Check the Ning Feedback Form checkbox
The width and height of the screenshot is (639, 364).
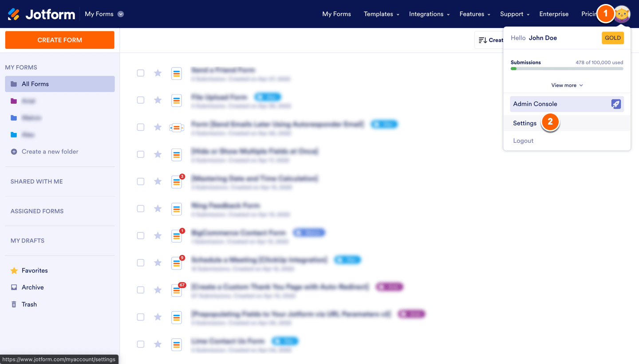[141, 209]
